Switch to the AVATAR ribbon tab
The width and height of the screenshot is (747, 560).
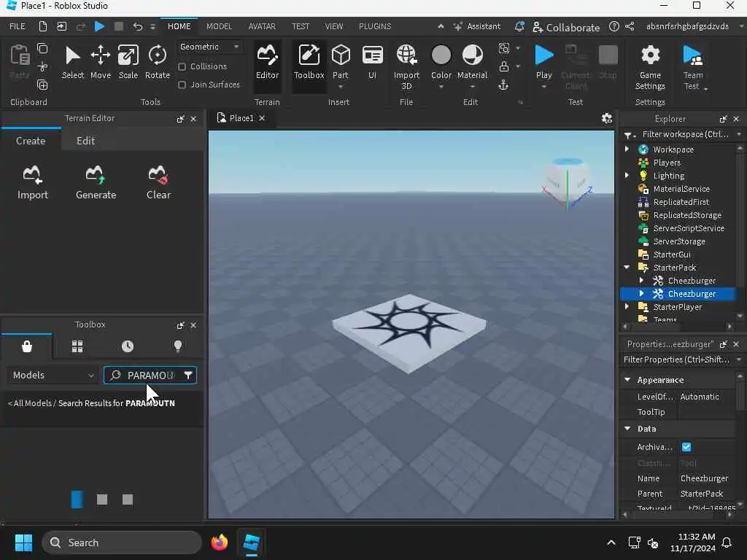[x=262, y=26]
